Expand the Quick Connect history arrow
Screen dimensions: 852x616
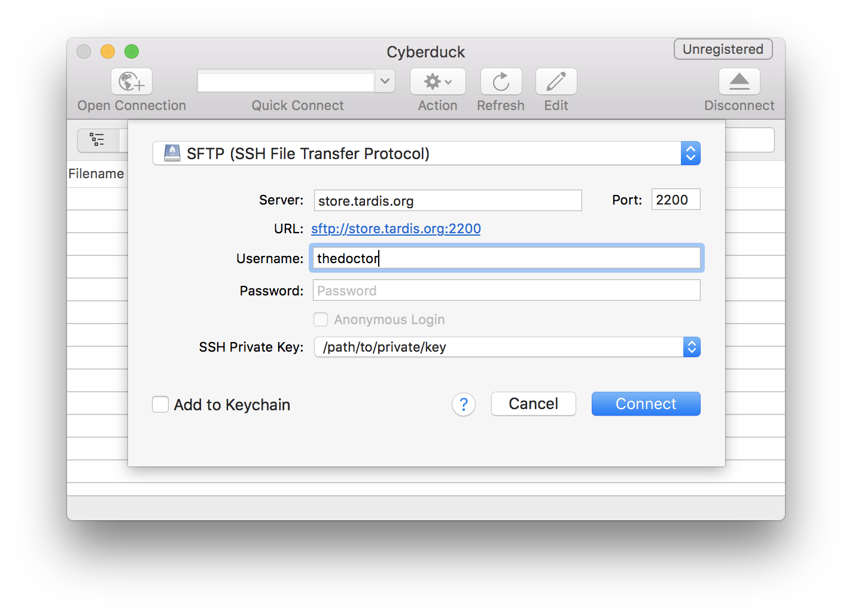[x=385, y=81]
